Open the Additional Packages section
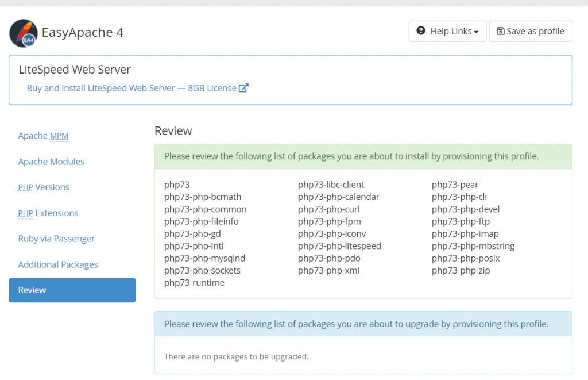The image size is (588, 380). coord(57,264)
